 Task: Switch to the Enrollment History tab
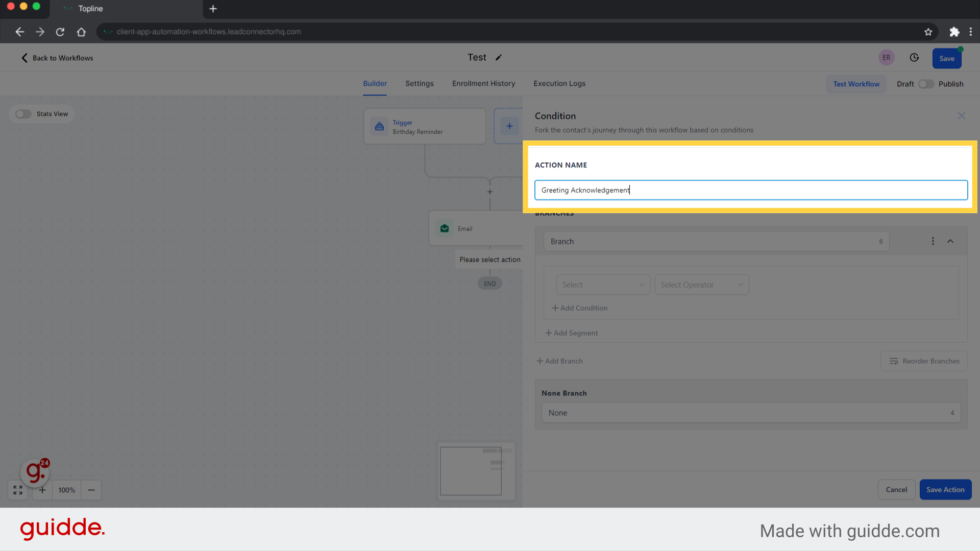483,84
